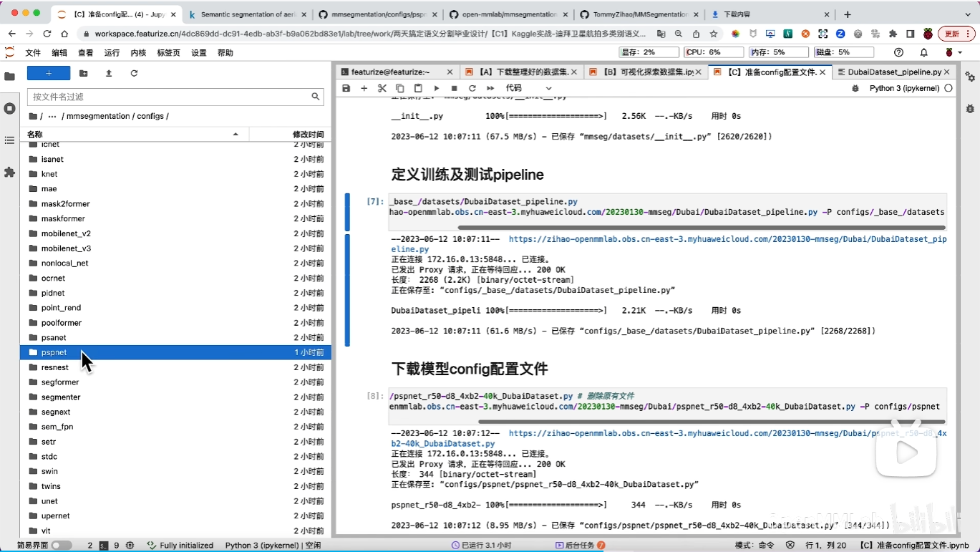Run the selected cell

(x=437, y=88)
